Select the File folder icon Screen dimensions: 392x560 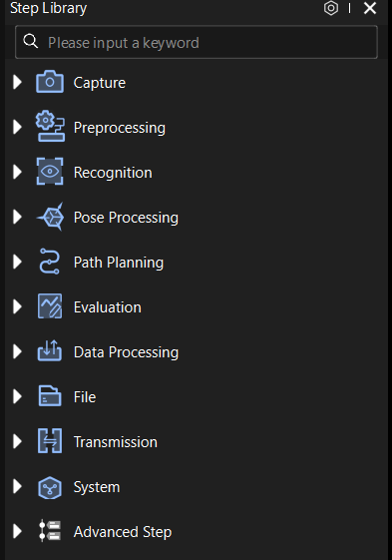[x=50, y=396]
